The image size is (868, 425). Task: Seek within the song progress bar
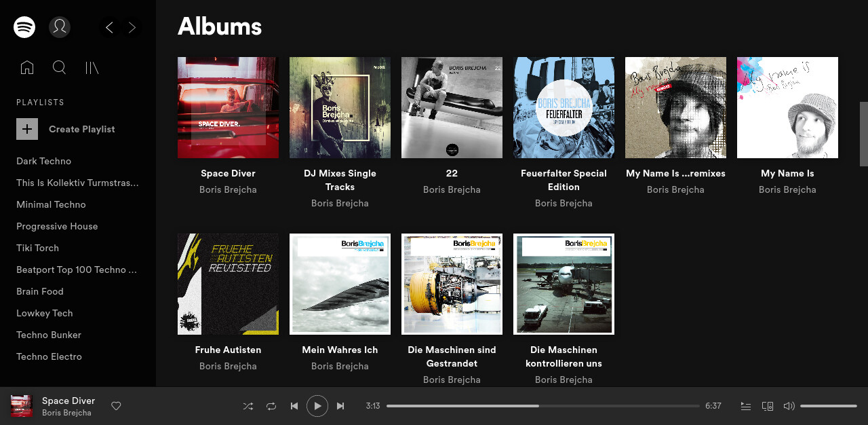click(x=543, y=406)
